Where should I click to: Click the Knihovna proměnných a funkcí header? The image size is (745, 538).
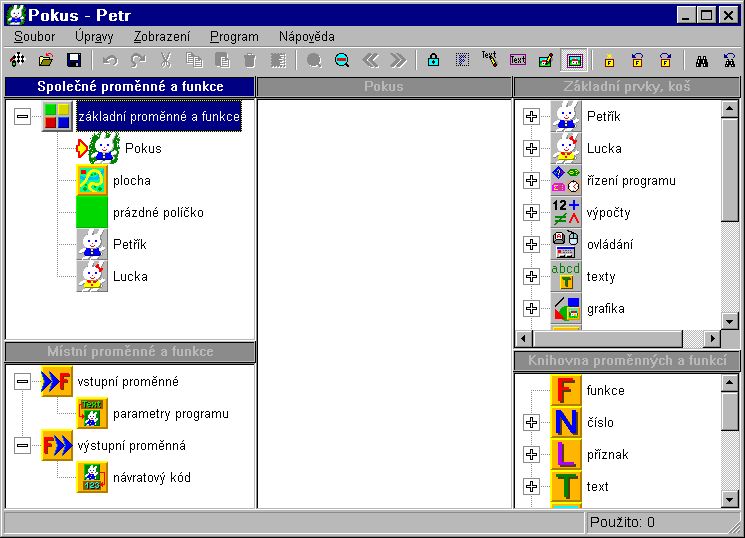(x=627, y=361)
